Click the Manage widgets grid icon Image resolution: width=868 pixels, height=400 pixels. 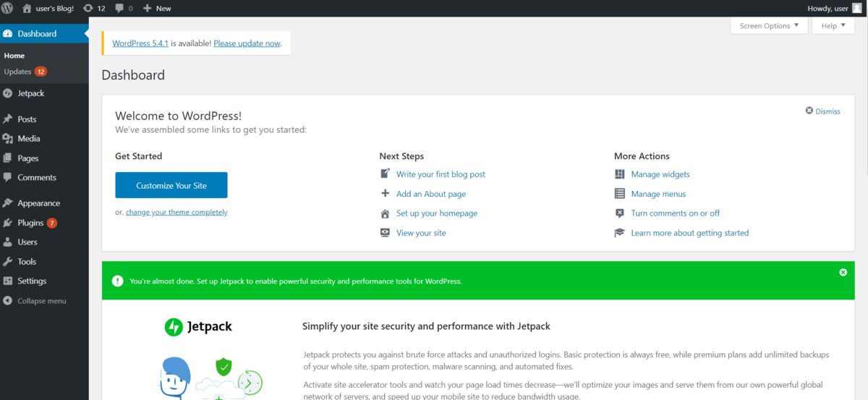[620, 174]
